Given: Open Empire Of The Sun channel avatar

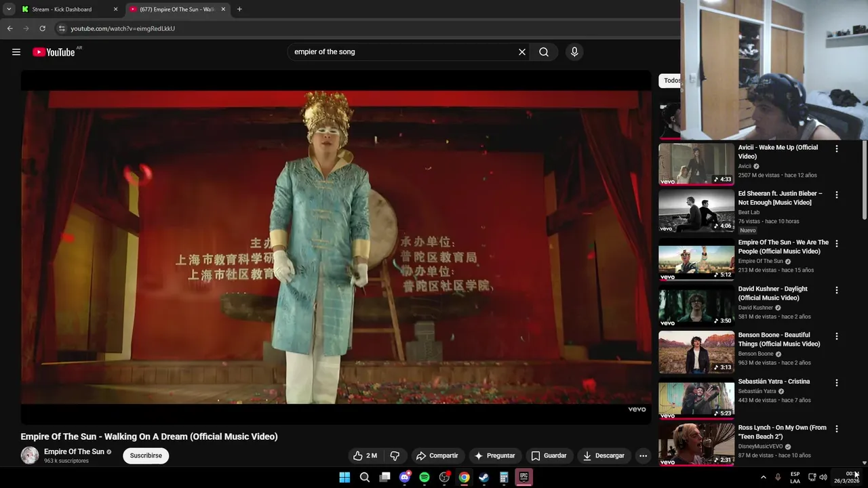Looking at the screenshot, I should tap(30, 455).
